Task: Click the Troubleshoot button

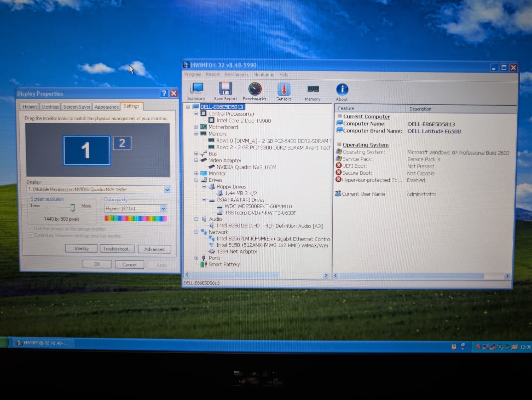Action: [117, 249]
